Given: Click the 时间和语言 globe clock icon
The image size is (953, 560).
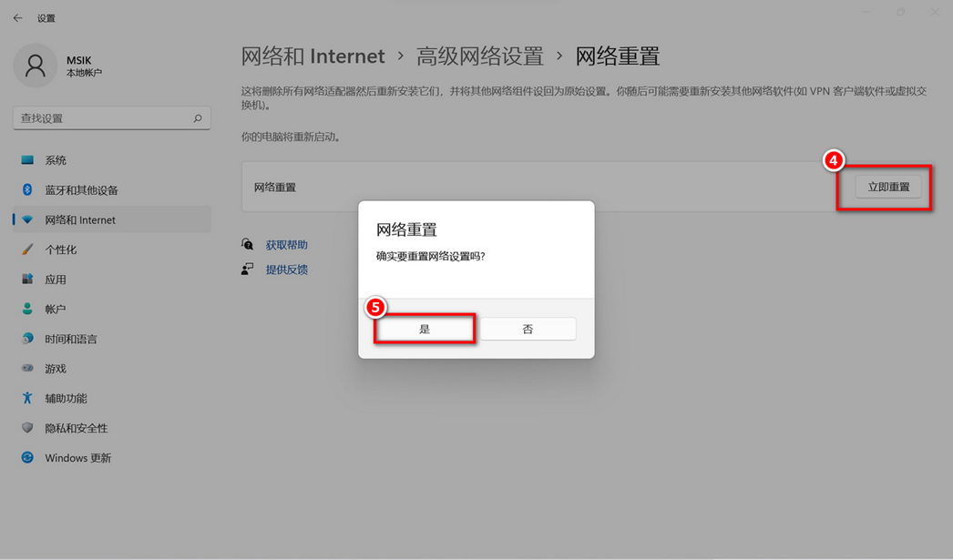Looking at the screenshot, I should click(27, 339).
